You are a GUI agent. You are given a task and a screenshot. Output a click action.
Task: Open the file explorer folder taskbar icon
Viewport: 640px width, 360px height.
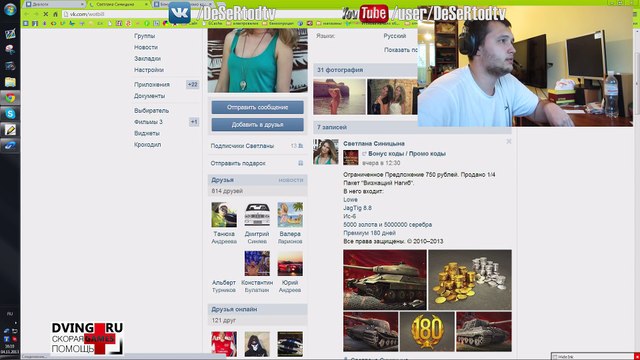click(x=10, y=82)
